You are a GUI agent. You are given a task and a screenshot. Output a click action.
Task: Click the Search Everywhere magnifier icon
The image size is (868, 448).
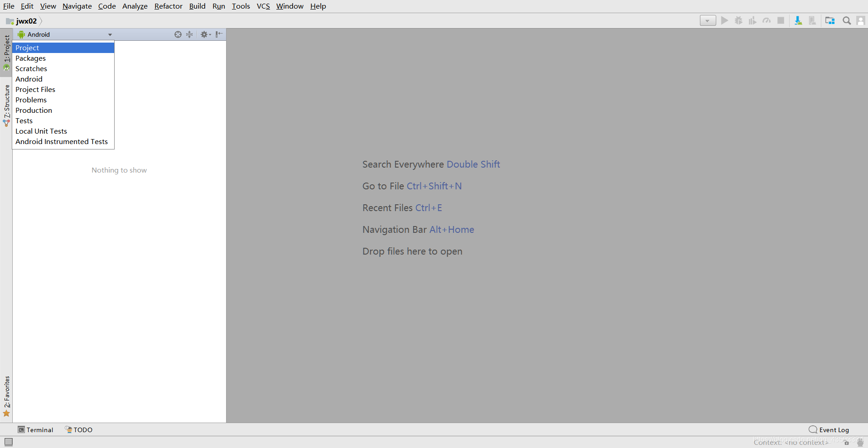coord(846,20)
